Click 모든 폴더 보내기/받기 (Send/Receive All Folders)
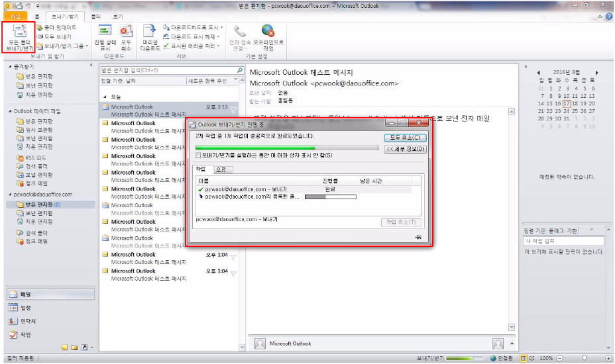 [19, 38]
